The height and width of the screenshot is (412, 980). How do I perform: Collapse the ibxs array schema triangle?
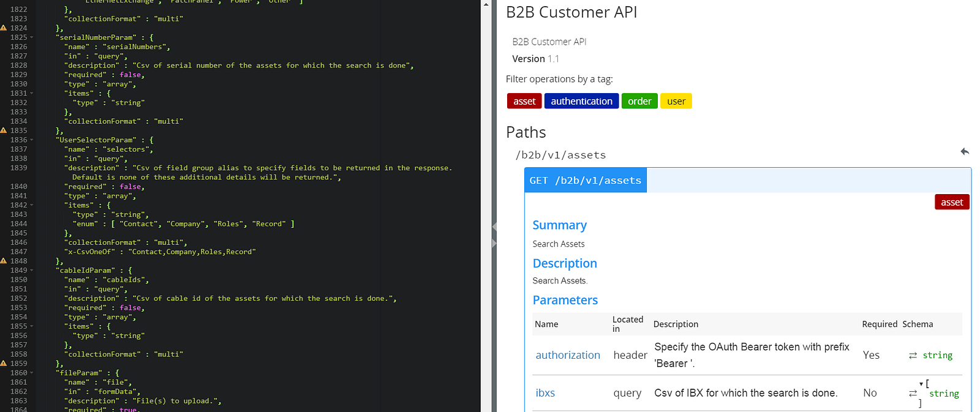coord(921,384)
